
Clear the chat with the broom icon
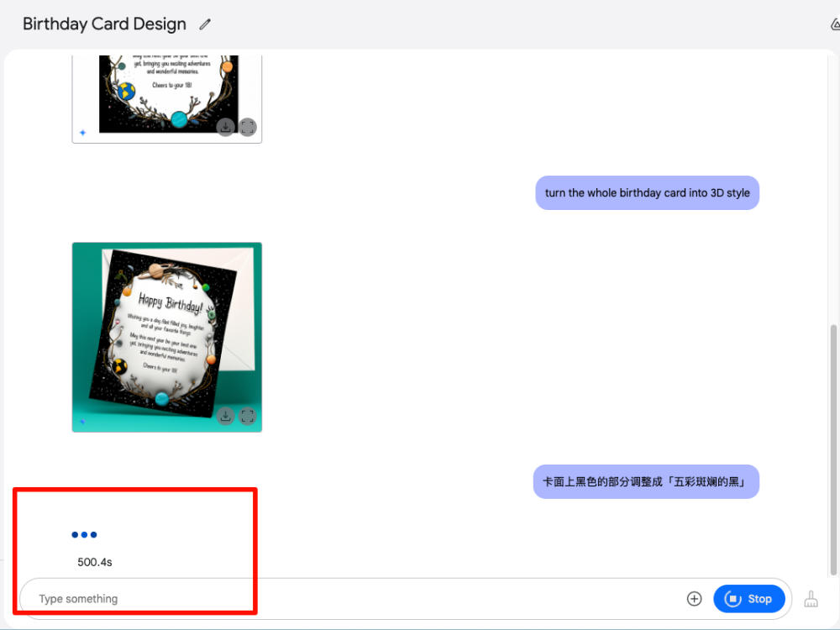(x=811, y=599)
